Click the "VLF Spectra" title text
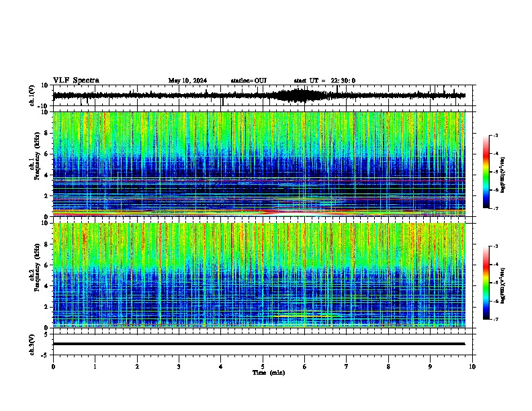Image resolution: width=532 pixels, height=411 pixels. point(76,81)
